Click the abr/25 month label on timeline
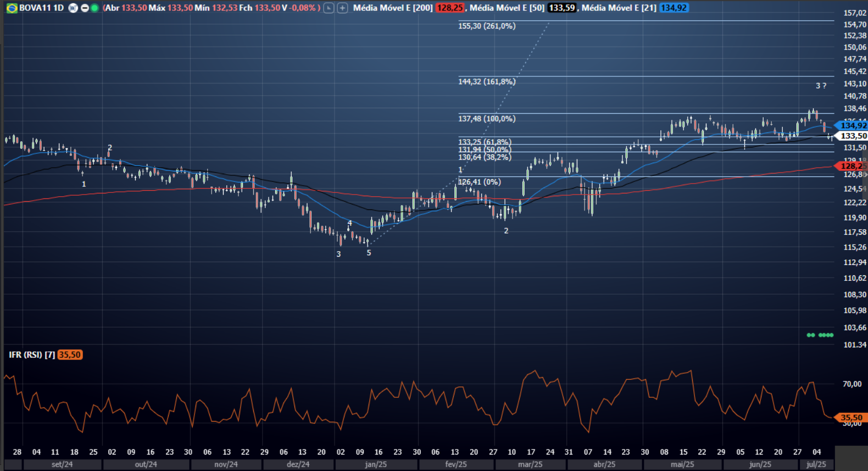The height and width of the screenshot is (471, 868). [604, 464]
